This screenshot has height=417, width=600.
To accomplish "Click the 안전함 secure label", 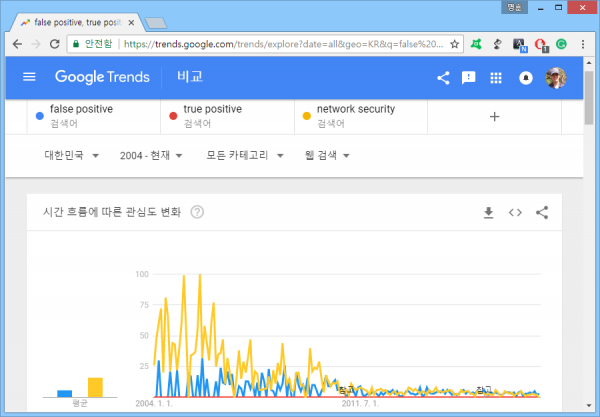I will [x=98, y=44].
